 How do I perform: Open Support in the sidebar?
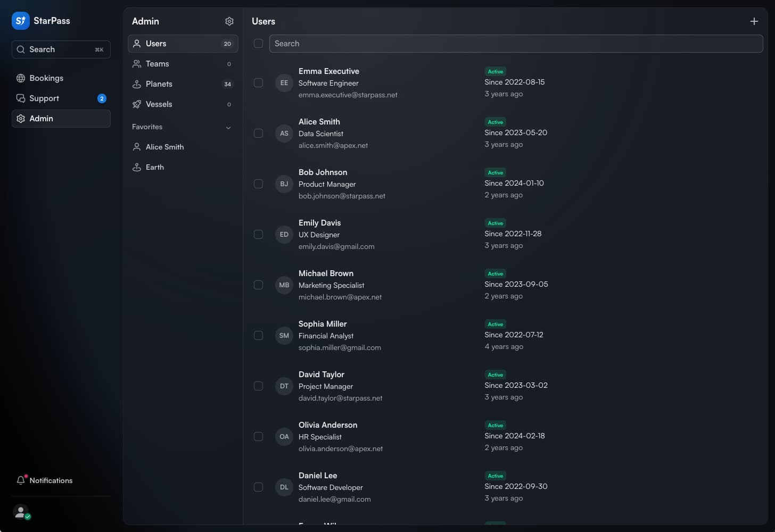[44, 98]
